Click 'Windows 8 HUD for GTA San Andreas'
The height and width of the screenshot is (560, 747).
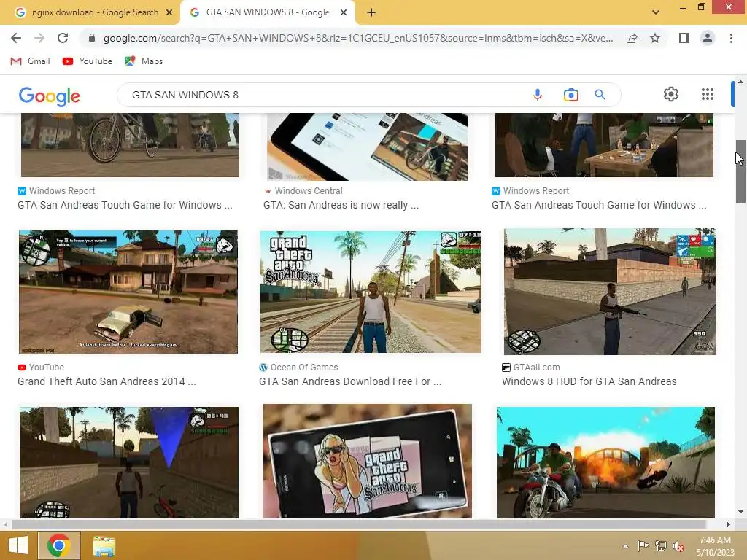pyautogui.click(x=589, y=381)
